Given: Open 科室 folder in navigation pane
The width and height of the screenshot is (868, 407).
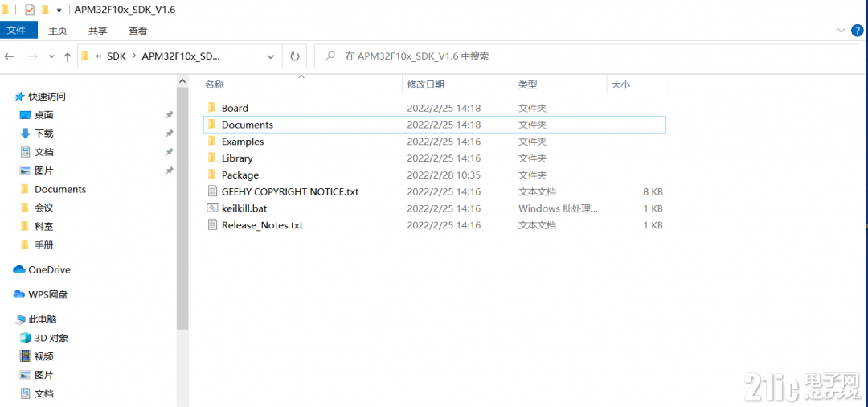Looking at the screenshot, I should (43, 227).
